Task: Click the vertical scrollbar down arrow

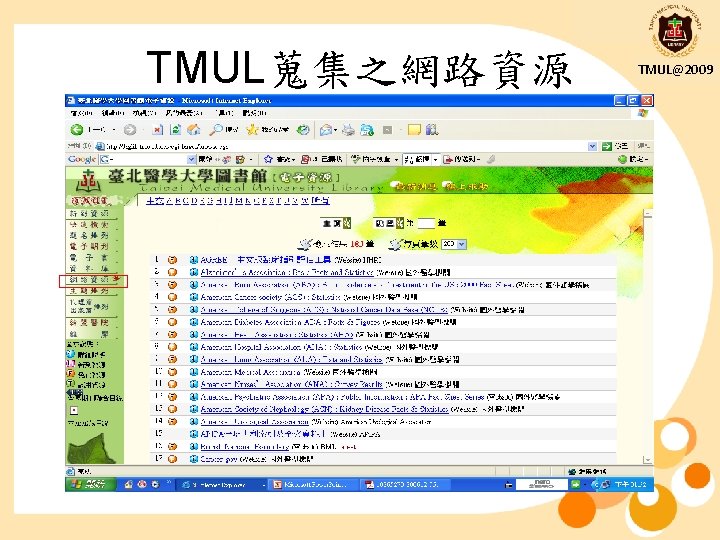Action: click(647, 459)
